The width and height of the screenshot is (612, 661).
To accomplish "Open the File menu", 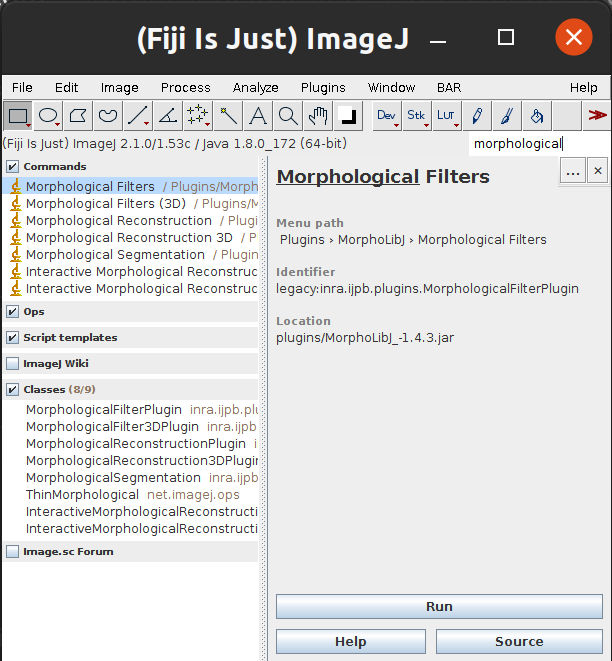I will [x=22, y=87].
